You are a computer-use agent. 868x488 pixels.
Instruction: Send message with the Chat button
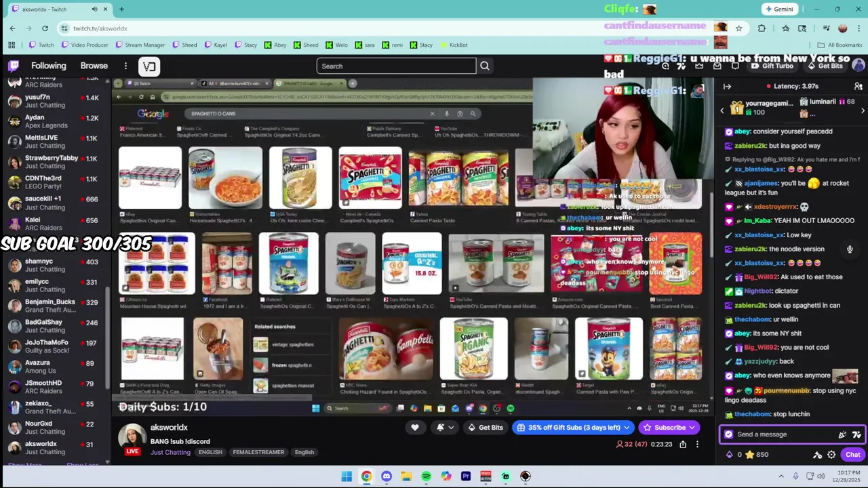pos(852,455)
